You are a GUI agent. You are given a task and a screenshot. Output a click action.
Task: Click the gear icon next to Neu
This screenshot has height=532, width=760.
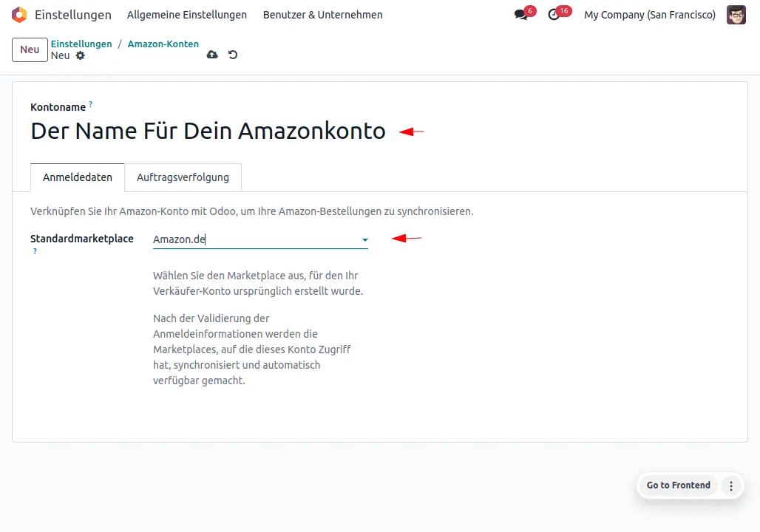81,55
